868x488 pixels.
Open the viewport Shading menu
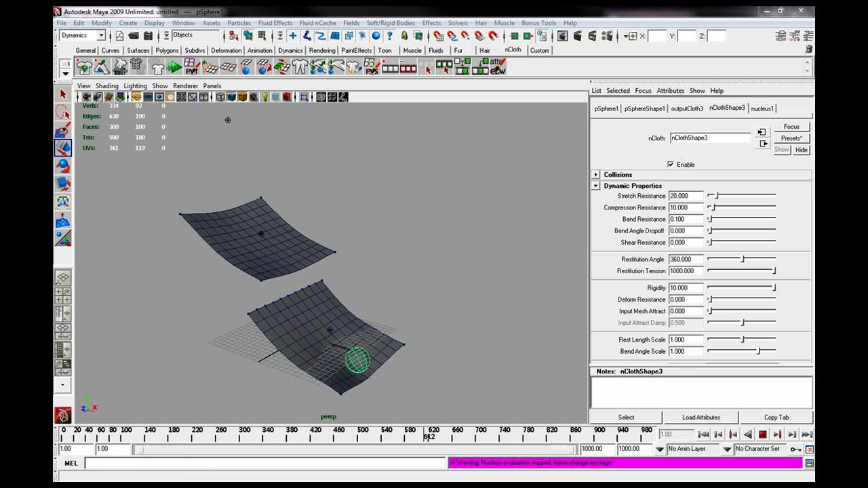[106, 86]
